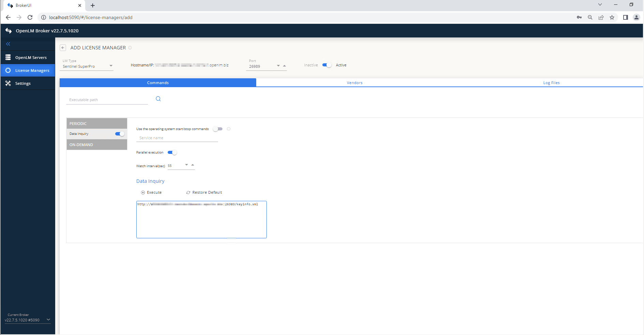The width and height of the screenshot is (644, 335).
Task: Turn off Parallel execution
Action: [x=172, y=153]
